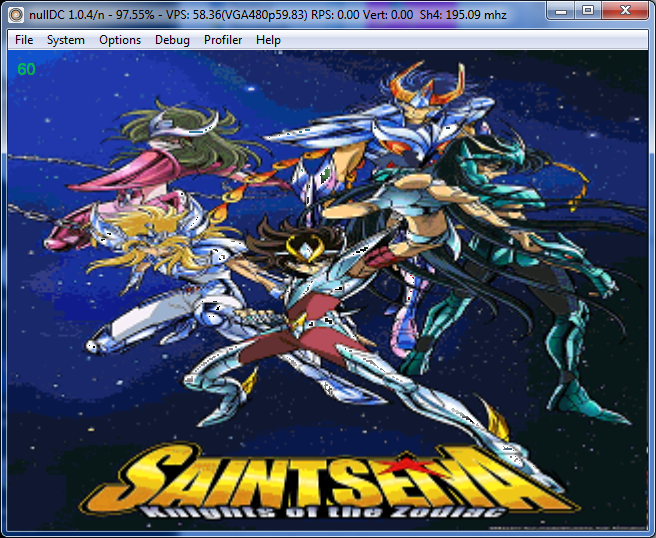Open the System menu
Screen dimensions: 656x538
pos(66,40)
